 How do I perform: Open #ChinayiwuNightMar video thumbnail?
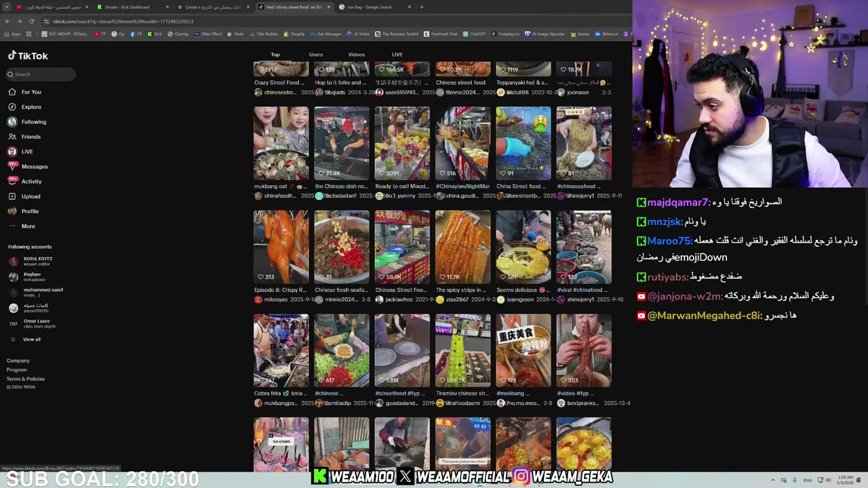tap(462, 143)
